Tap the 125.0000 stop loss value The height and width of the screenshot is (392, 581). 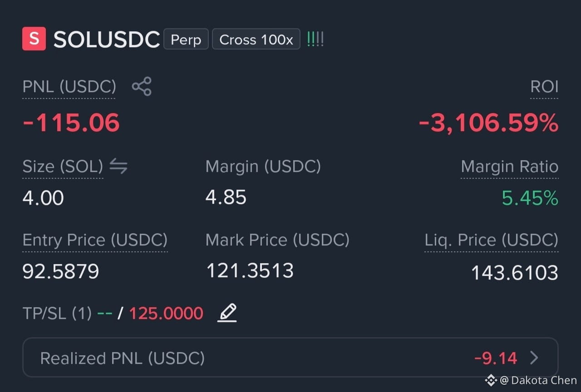point(166,313)
